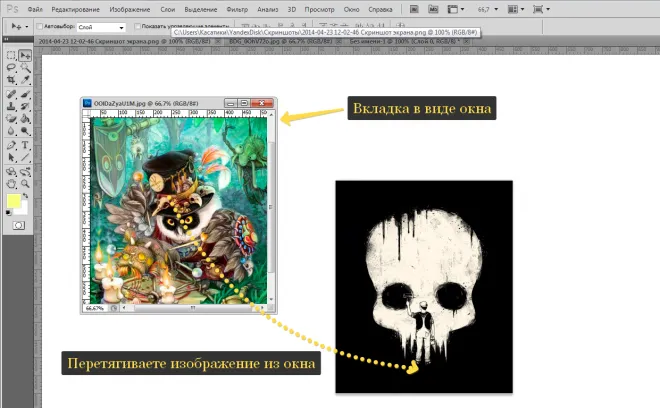Open the Просмотр menu
Screen dimensions: 660x408
coord(319,9)
